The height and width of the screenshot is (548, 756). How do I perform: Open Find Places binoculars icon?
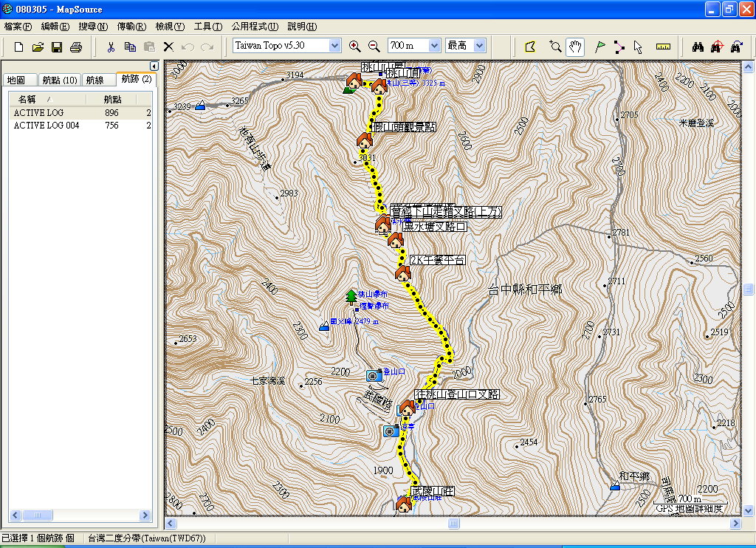click(x=698, y=47)
